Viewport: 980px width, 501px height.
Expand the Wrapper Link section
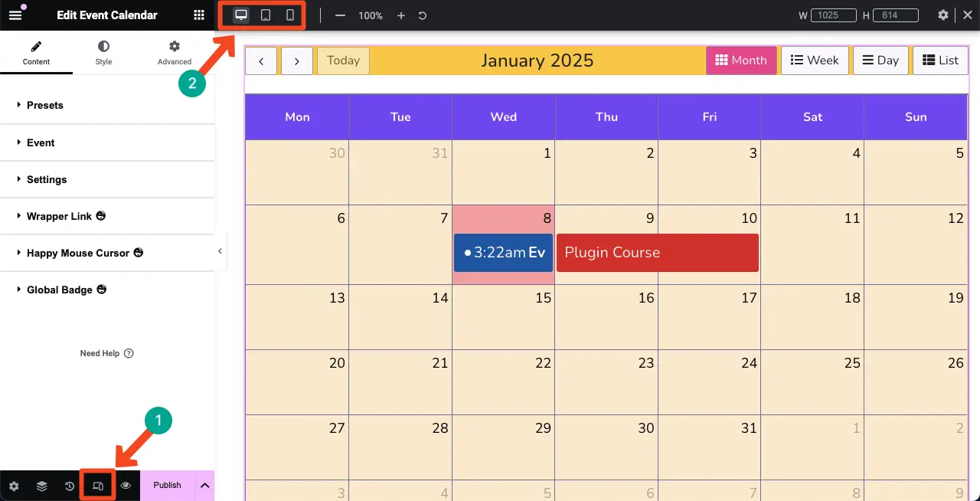tap(107, 216)
